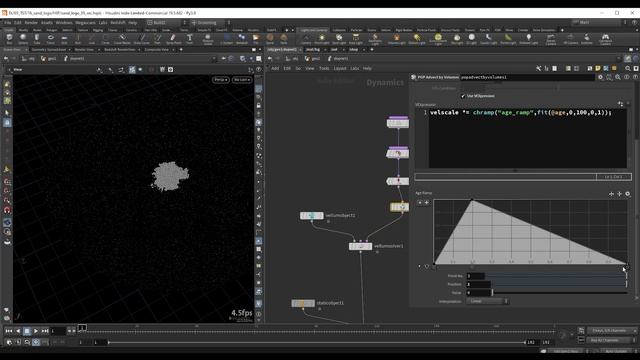Open the No cam dropdown in viewport
The image size is (640, 360).
(x=242, y=80)
